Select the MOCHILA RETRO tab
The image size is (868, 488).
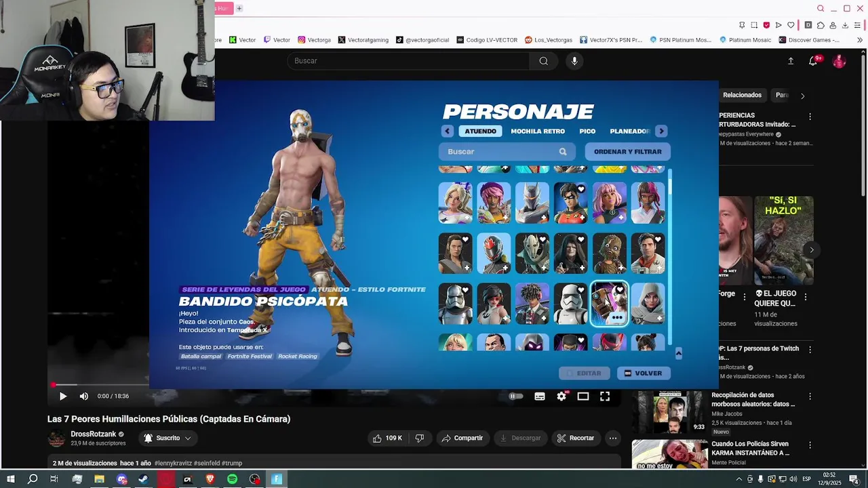(x=538, y=131)
